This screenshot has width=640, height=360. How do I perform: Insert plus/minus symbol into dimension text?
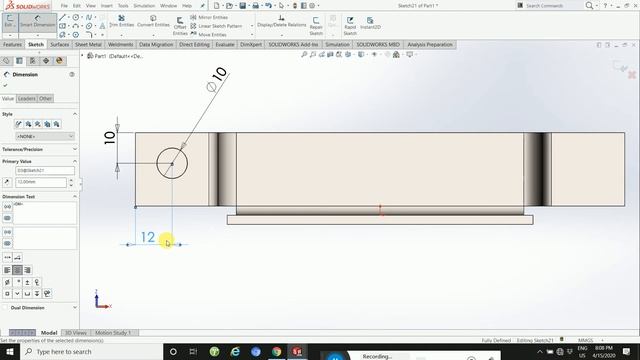tap(27, 282)
